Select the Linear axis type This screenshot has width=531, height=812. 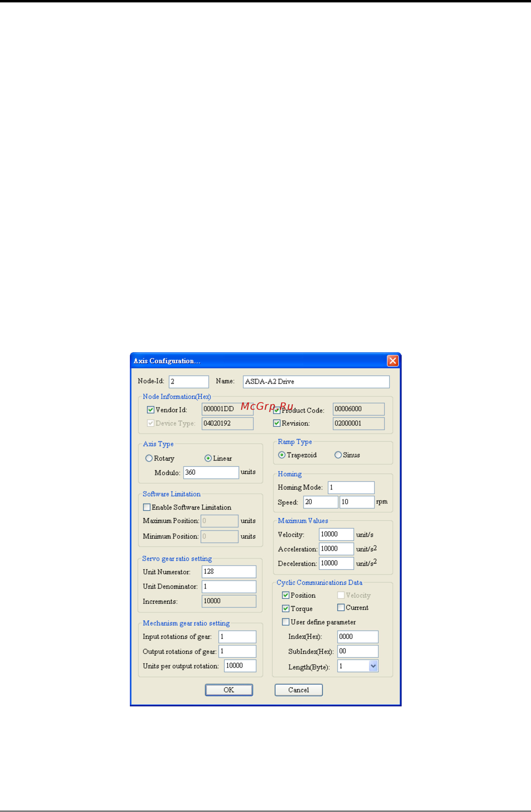(208, 458)
